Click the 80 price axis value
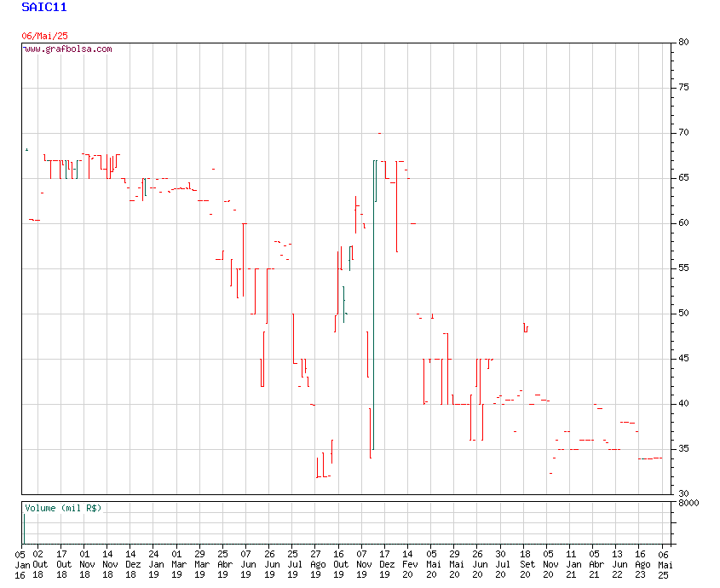Screen dimensions: 720x588 [x=683, y=42]
